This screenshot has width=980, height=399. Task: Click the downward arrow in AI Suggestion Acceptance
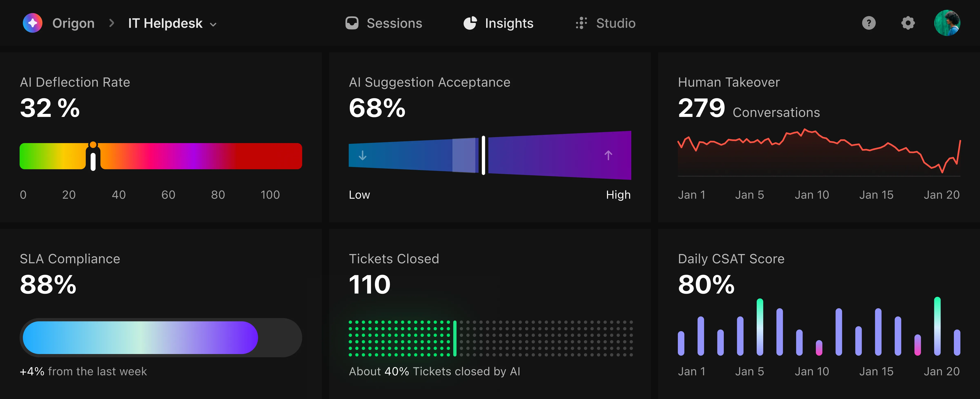(363, 155)
